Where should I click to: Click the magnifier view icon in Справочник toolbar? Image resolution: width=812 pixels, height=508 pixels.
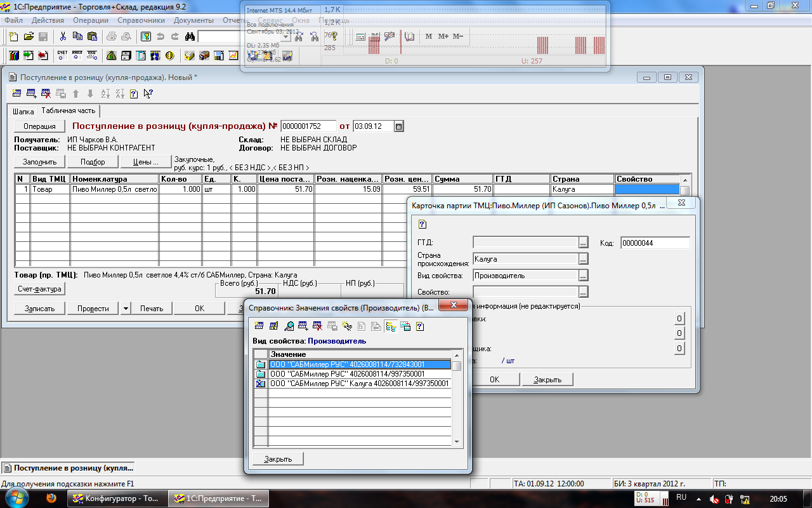[289, 326]
